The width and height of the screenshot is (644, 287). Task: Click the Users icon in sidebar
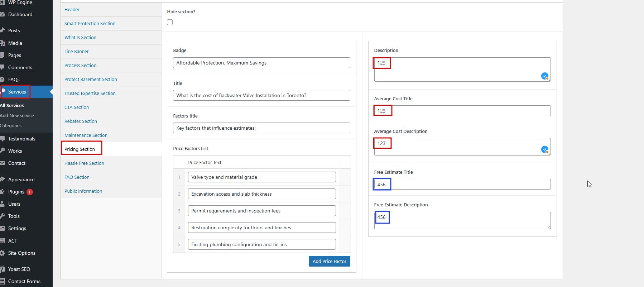pyautogui.click(x=2, y=204)
